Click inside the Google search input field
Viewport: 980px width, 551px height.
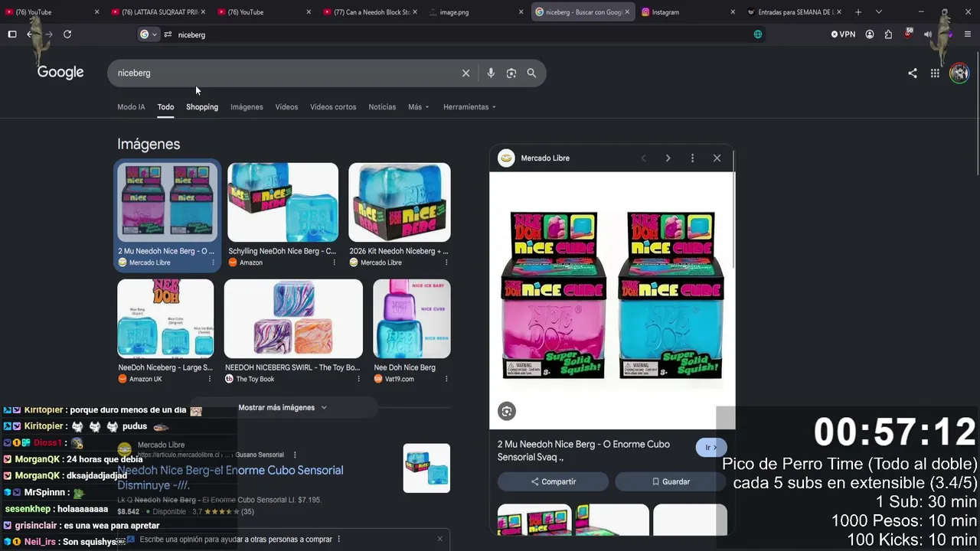point(286,73)
